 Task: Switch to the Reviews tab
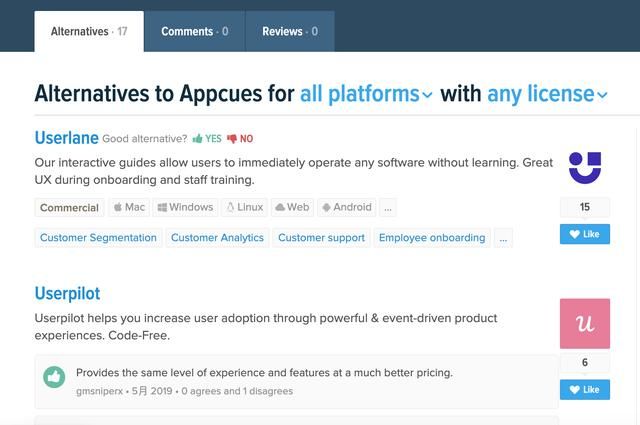[290, 31]
